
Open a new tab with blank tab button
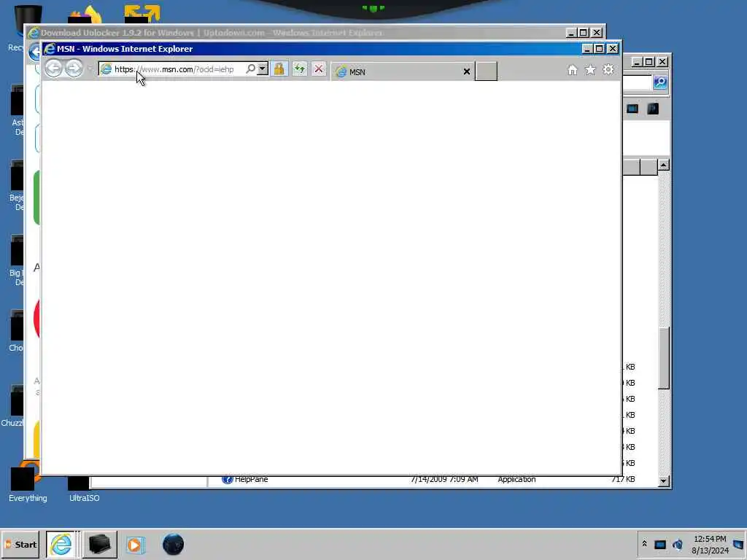(486, 71)
